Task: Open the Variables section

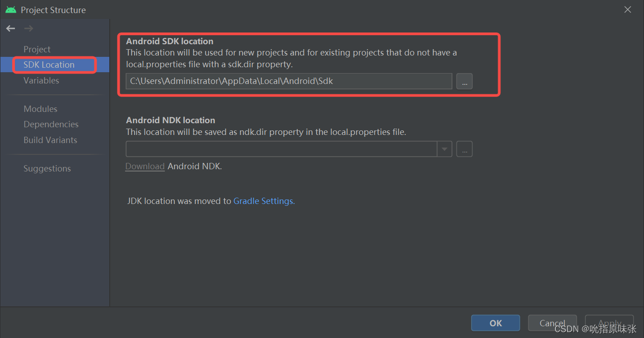Action: click(41, 80)
